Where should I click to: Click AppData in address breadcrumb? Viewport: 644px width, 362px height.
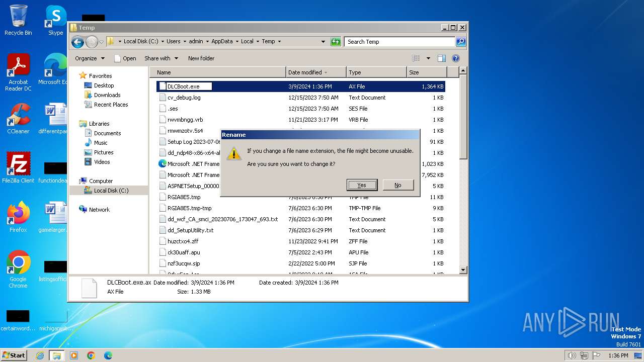point(222,42)
